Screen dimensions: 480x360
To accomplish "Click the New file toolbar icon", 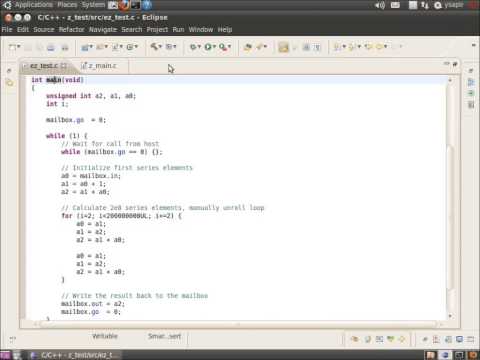I will point(12,47).
